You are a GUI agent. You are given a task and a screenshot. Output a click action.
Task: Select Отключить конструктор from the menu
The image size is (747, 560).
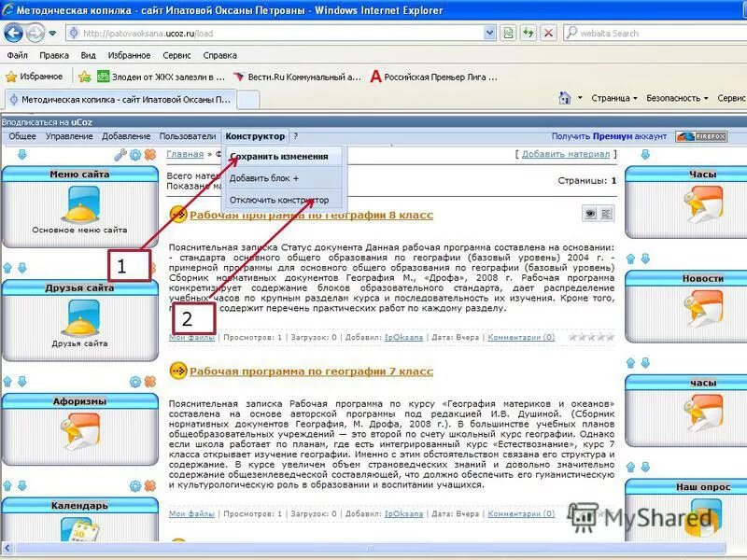click(x=280, y=199)
